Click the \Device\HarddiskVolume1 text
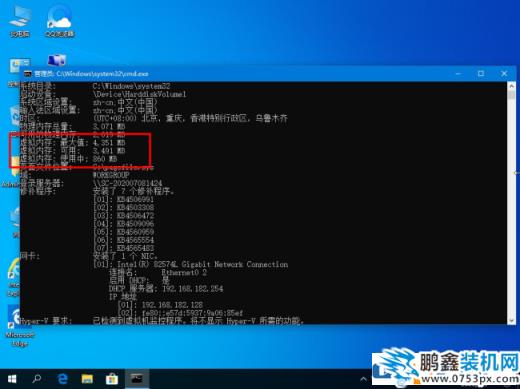The width and height of the screenshot is (520, 389). [139, 94]
